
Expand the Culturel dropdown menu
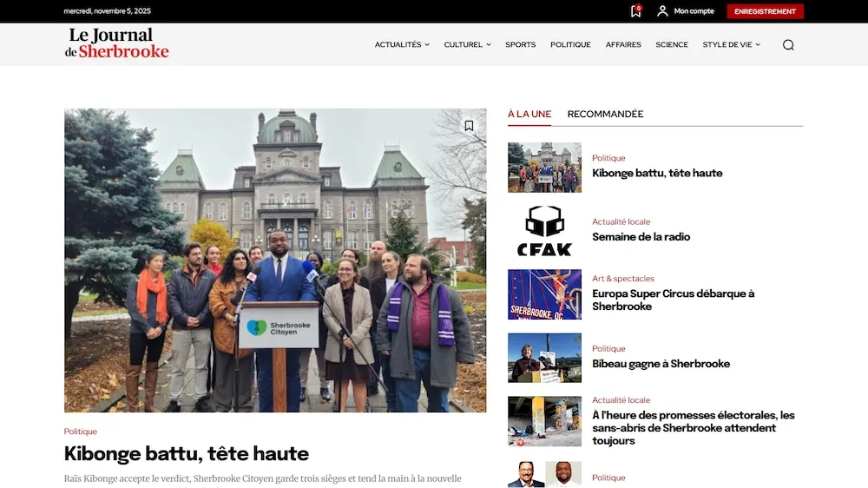[467, 45]
